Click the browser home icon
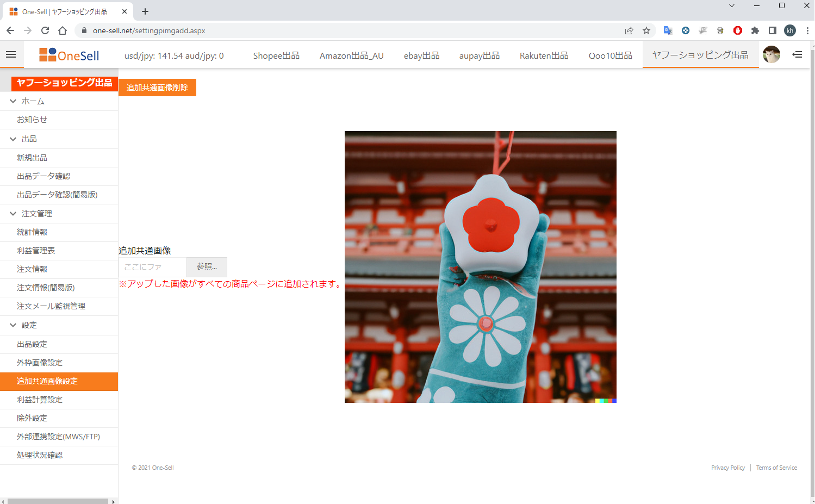The width and height of the screenshot is (815, 504). coord(62,30)
